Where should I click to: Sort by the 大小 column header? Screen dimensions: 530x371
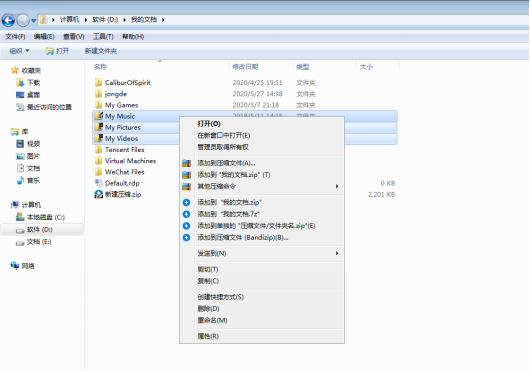[366, 67]
